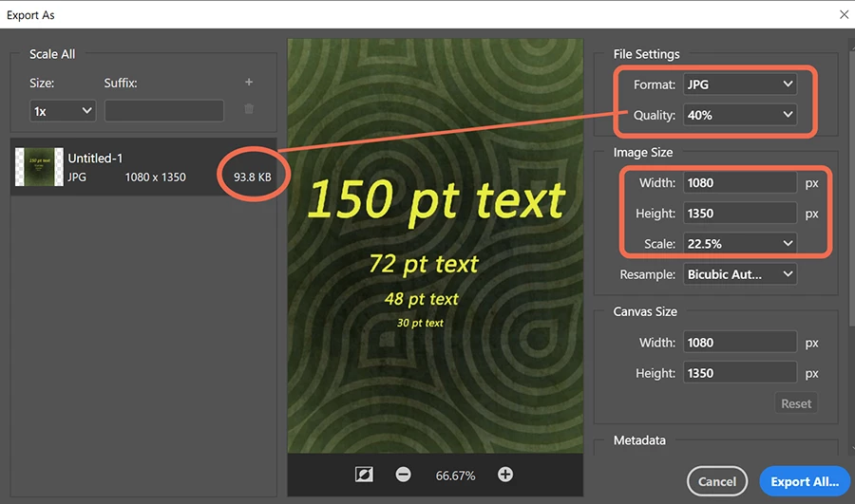Zoom out of the preview with minus icon
855x504 pixels.
point(404,475)
